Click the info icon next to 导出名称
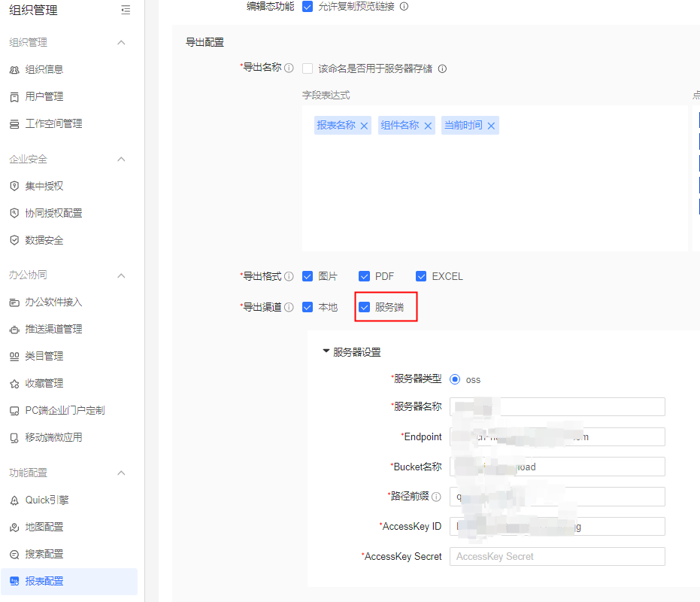700x602 pixels. click(x=289, y=68)
